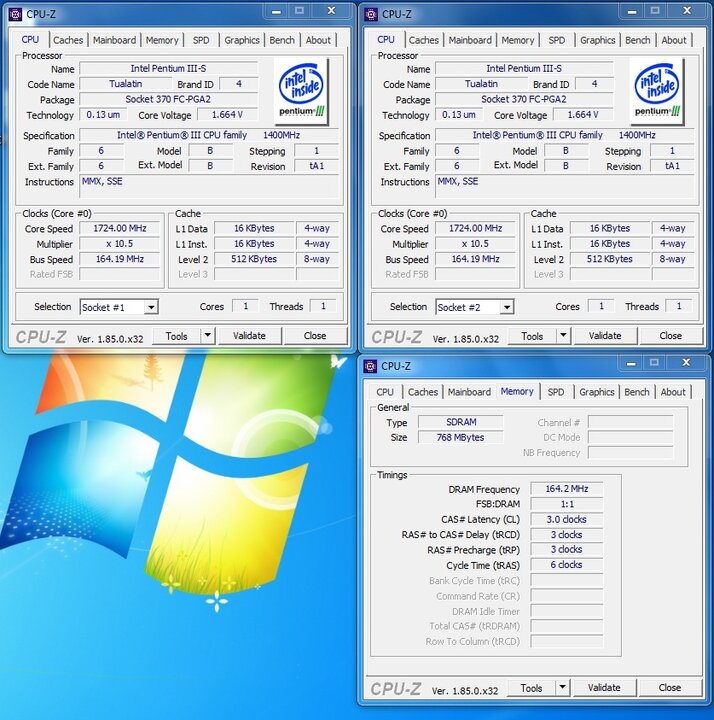Open the Memory tab in the Socket #1 window
Viewport: 714px width, 720px height.
(162, 40)
